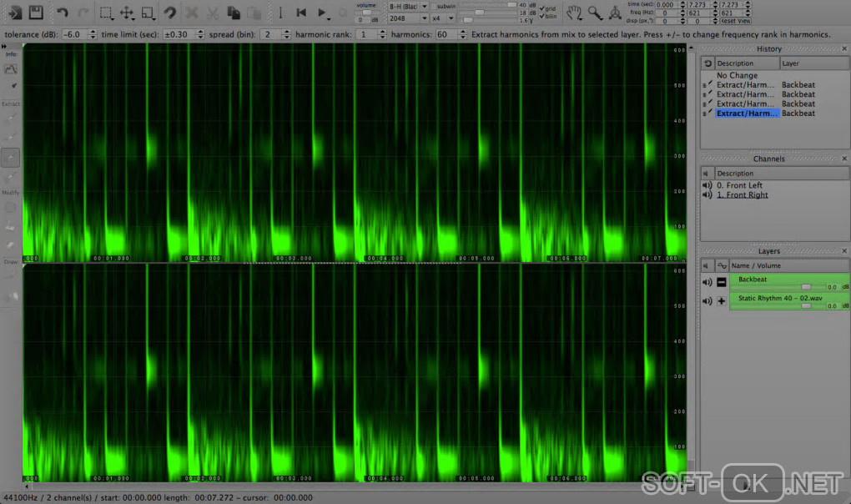Open the x4 subwin dropdown
Screen dimensions: 851x504
[x=443, y=18]
